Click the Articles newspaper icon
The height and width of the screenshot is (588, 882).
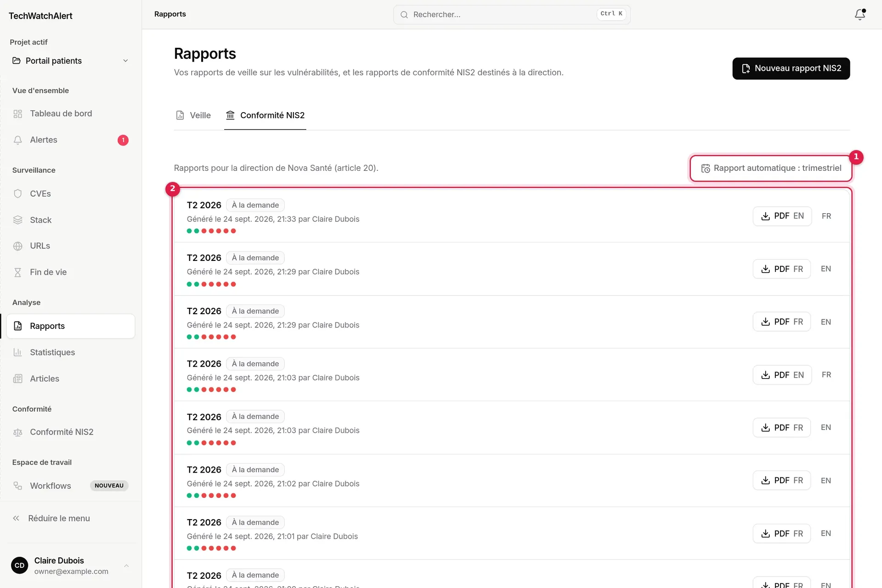(18, 379)
